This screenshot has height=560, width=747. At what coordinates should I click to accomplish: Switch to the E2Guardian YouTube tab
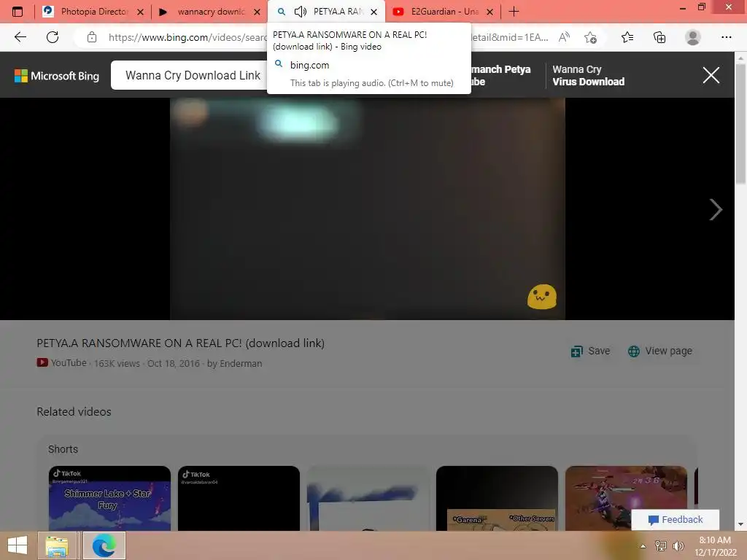coord(443,12)
